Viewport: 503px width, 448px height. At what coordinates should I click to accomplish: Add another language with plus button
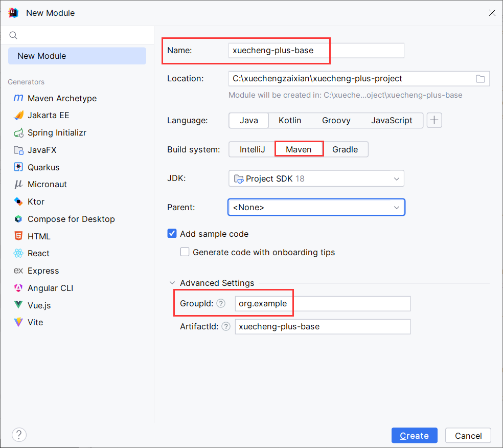coord(435,120)
